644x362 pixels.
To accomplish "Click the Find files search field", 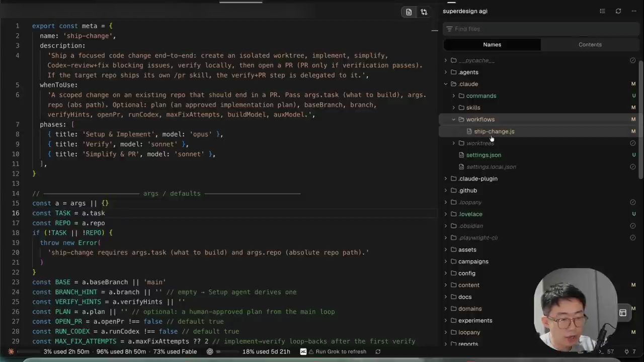I will [x=541, y=29].
